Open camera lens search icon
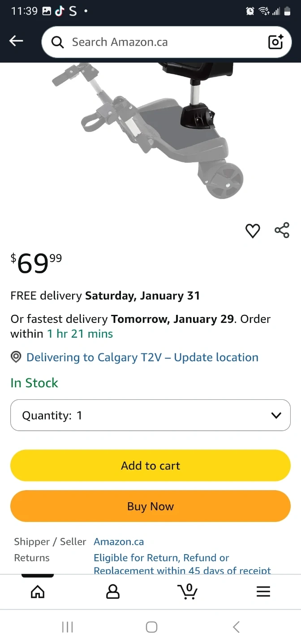Image resolution: width=301 pixels, height=644 pixels. click(x=275, y=42)
